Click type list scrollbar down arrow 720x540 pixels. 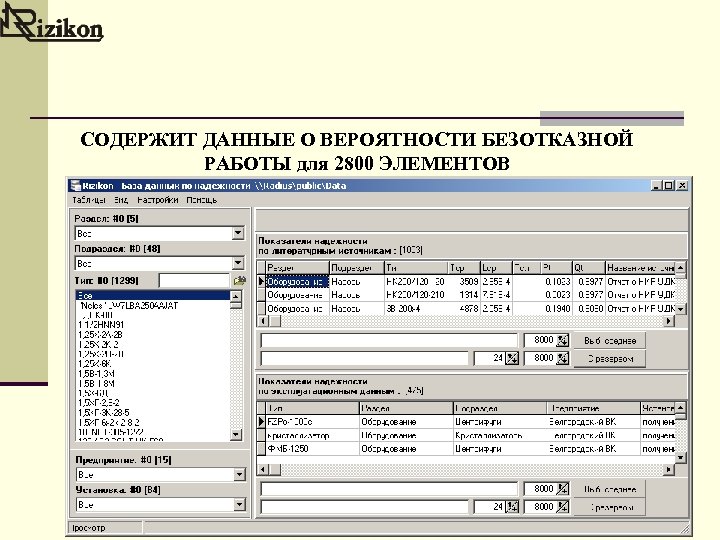(236, 434)
